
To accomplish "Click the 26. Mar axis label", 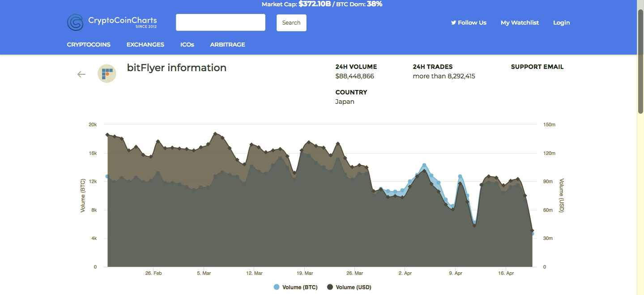I will click(x=355, y=273).
